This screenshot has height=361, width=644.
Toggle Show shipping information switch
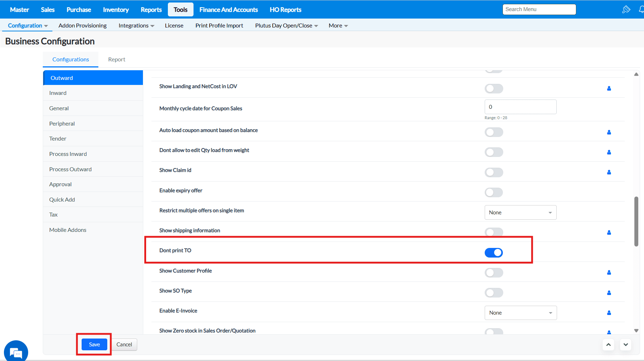pyautogui.click(x=494, y=232)
